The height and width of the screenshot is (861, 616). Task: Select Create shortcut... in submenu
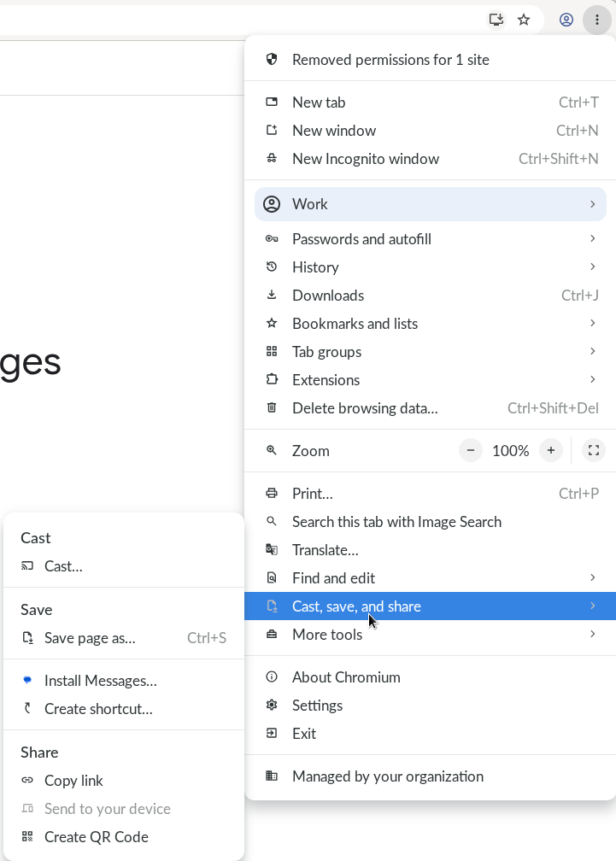click(x=124, y=709)
